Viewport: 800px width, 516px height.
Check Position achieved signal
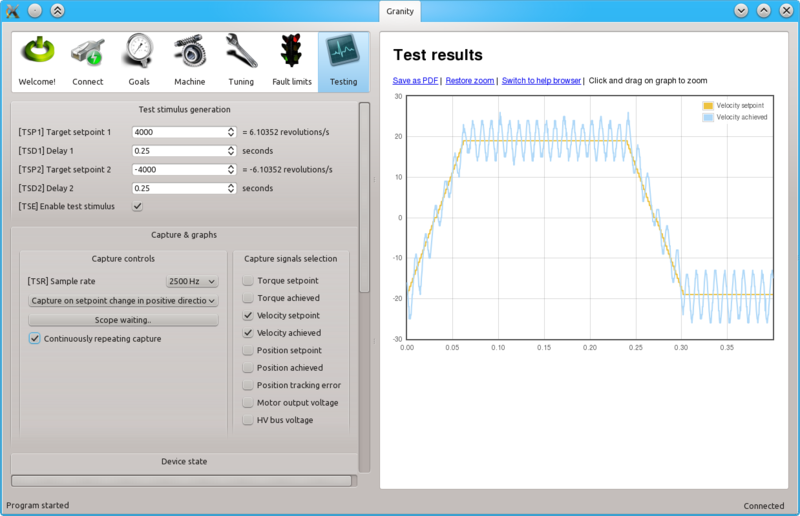[x=248, y=367]
